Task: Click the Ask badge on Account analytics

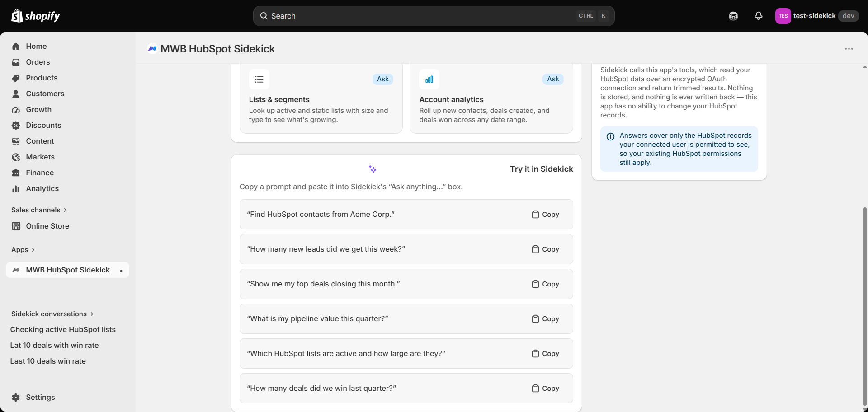Action: (553, 79)
